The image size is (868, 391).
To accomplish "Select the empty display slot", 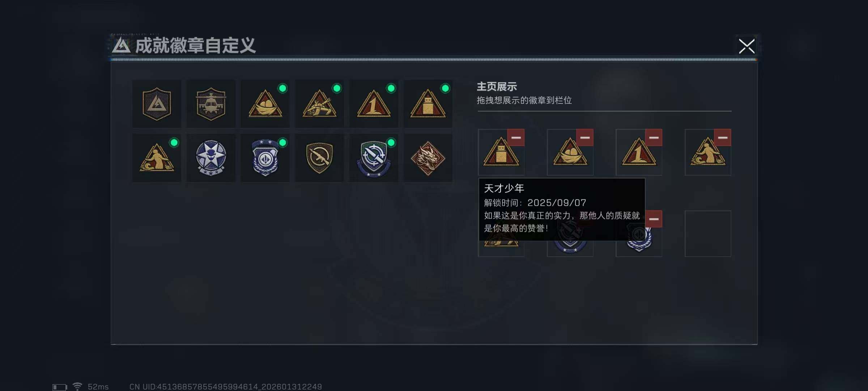I will (708, 234).
